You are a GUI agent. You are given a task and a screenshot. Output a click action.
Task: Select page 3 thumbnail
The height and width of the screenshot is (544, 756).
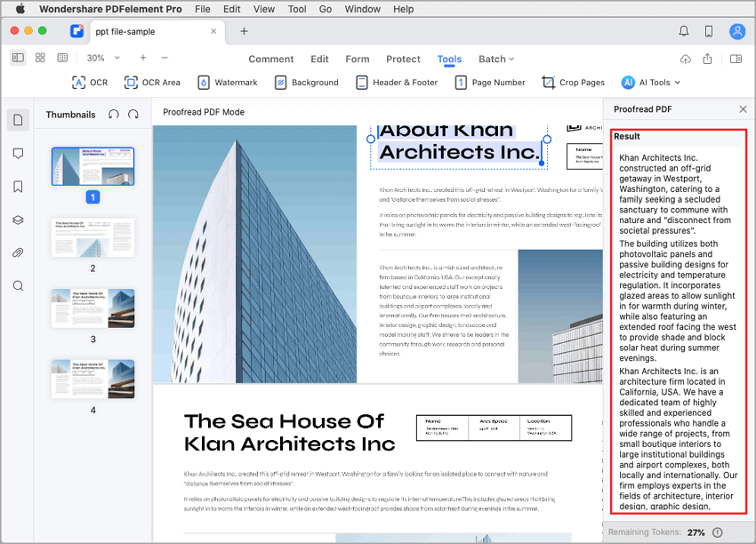click(x=92, y=308)
